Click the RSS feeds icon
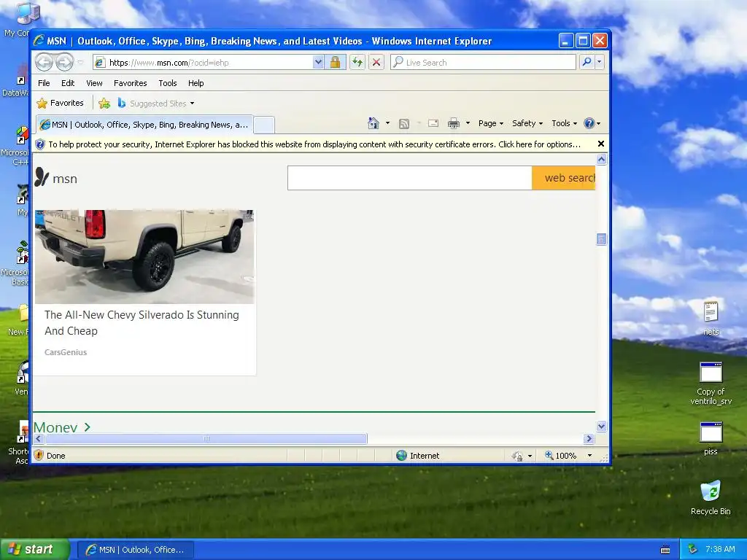Image resolution: width=747 pixels, height=560 pixels. click(404, 124)
